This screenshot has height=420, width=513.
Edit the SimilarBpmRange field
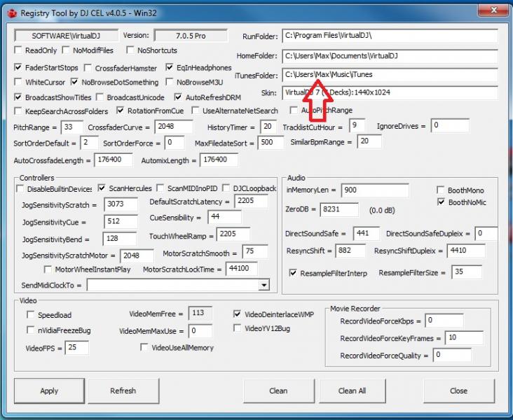(x=369, y=141)
